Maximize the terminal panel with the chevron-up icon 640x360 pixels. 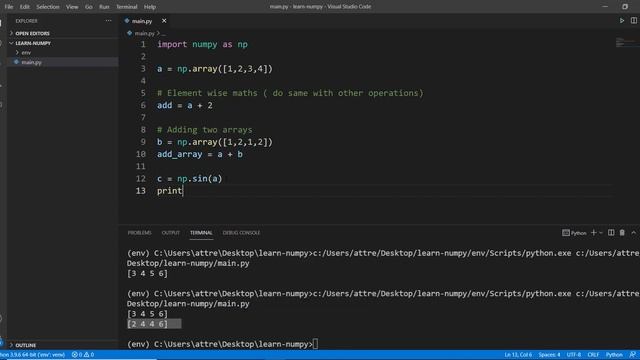(x=633, y=233)
